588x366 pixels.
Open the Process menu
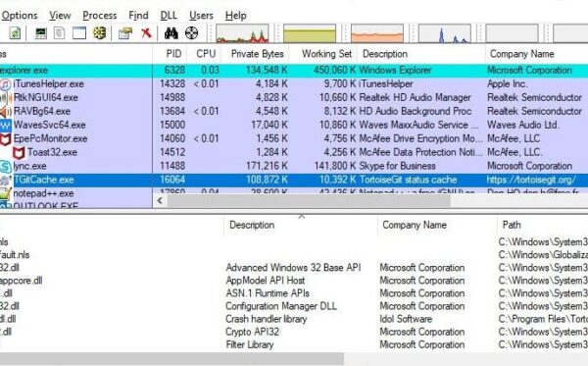[100, 16]
